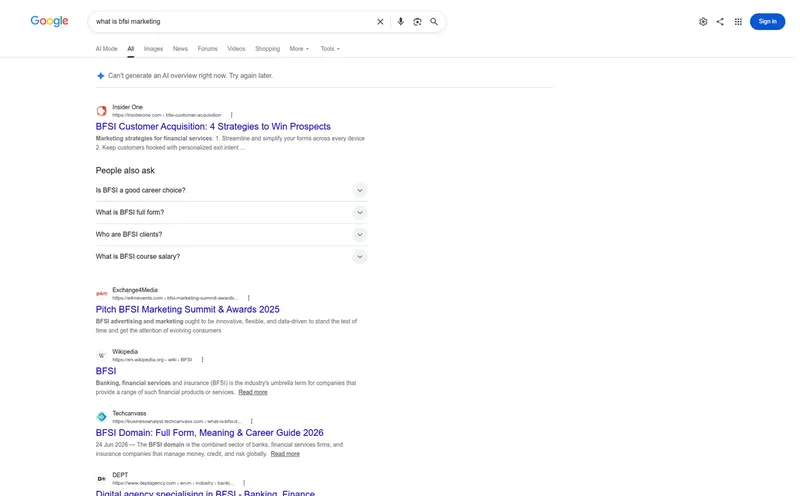This screenshot has width=800, height=496.
Task: Click the share icon in header
Action: click(720, 21)
